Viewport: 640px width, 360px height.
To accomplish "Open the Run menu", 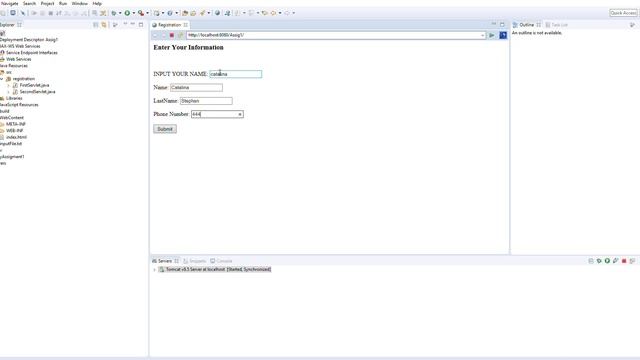I will 63,3.
